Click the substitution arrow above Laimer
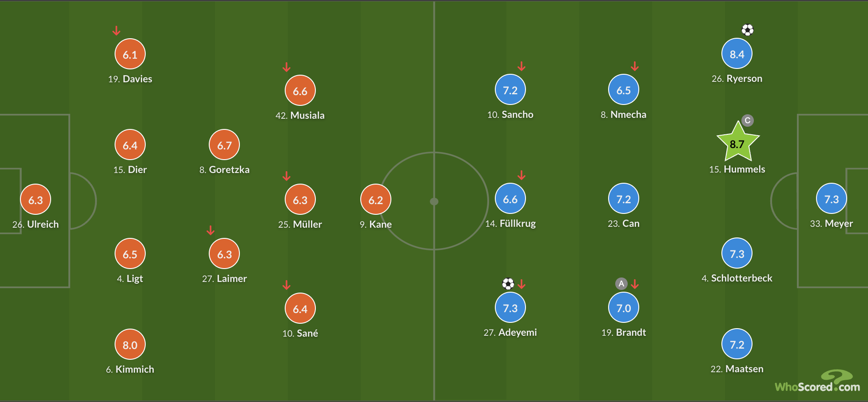Screen dimensions: 868x402 (x=211, y=230)
